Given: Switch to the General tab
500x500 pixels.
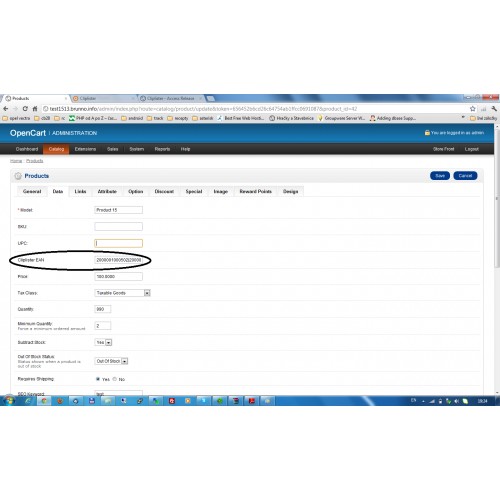Looking at the screenshot, I should (x=32, y=191).
